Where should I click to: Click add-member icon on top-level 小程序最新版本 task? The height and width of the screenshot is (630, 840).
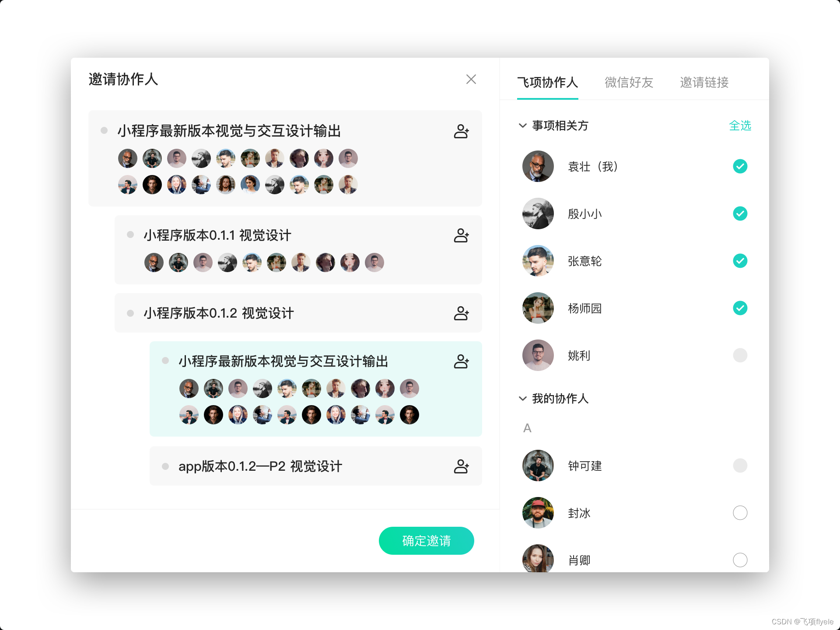[461, 131]
